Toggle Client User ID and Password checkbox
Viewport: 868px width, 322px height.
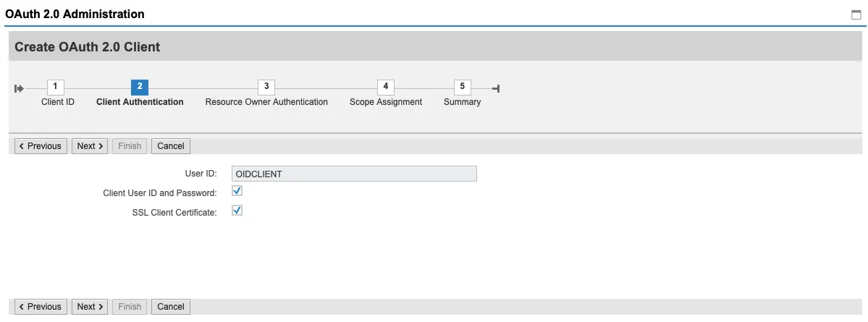pyautogui.click(x=237, y=192)
